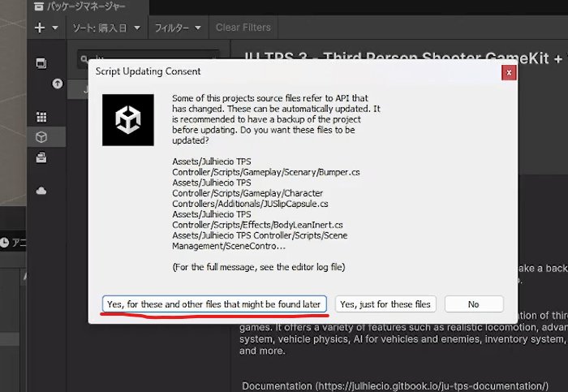Screen dimensions: 568x392
Task: Open the stacked built-in packages icon
Action: pyautogui.click(x=41, y=157)
